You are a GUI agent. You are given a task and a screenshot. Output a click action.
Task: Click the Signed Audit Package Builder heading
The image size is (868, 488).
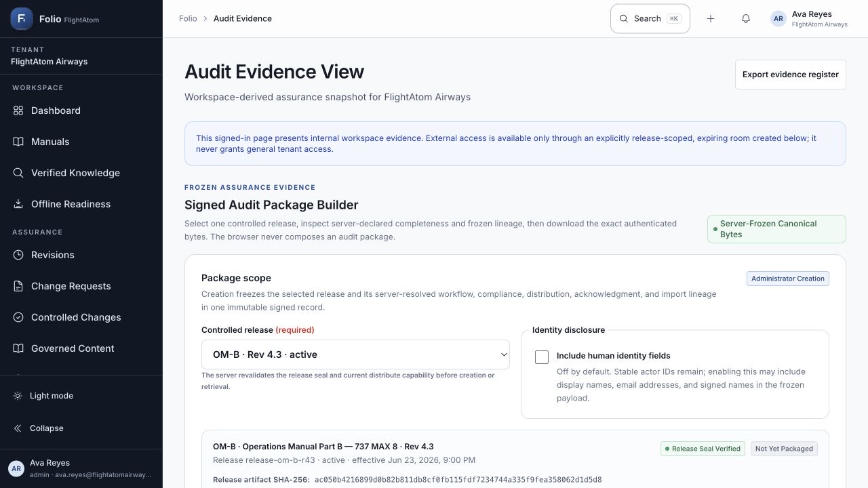point(271,205)
